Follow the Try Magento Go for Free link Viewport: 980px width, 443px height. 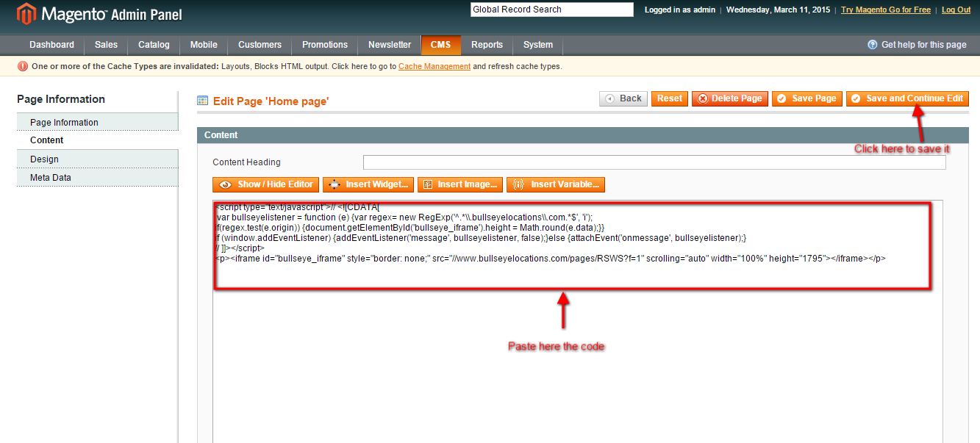pos(886,10)
